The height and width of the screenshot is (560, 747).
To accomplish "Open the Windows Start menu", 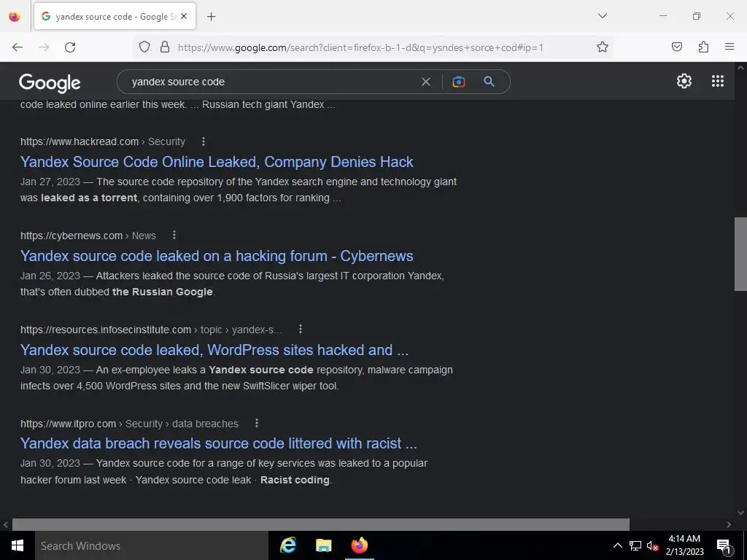I will coord(18,545).
